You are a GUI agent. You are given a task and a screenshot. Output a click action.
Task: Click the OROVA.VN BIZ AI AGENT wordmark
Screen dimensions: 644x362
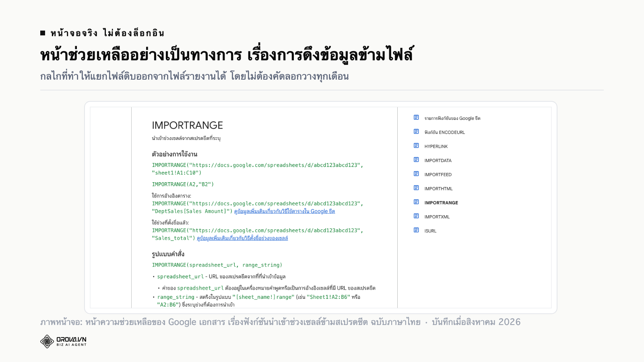(x=71, y=341)
